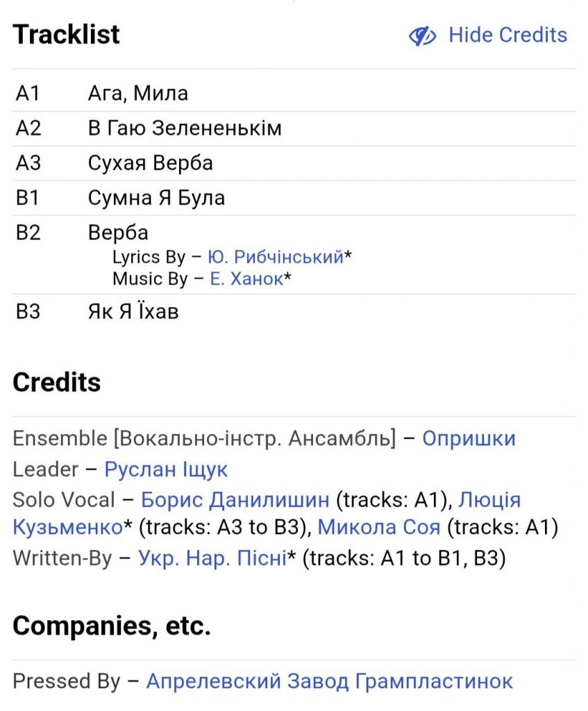Viewport: 588px width, 711px height.
Task: Open Укр. Нар. Пісні writer link
Action: tap(212, 558)
